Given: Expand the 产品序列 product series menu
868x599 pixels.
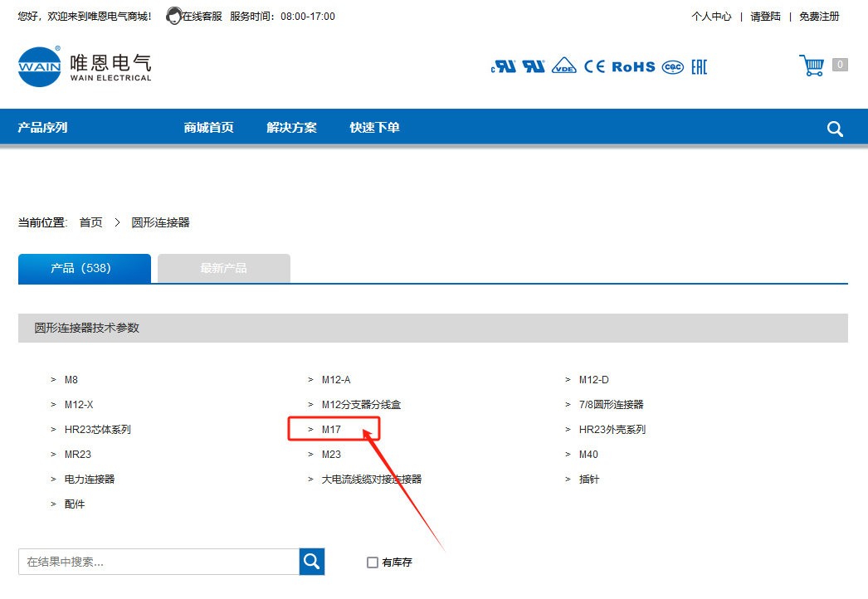Looking at the screenshot, I should [x=43, y=128].
